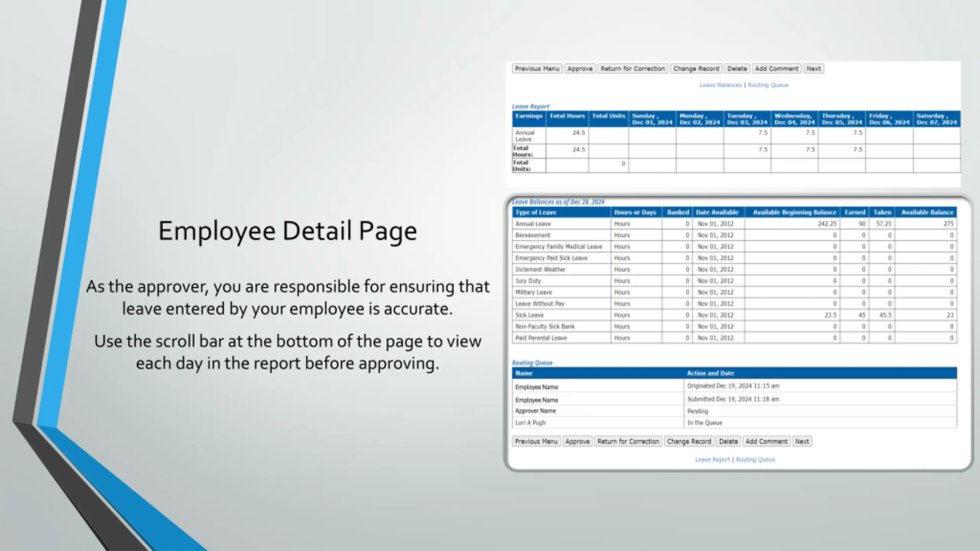This screenshot has width=980, height=551.
Task: Open the bottom Leave Report link
Action: coord(712,460)
